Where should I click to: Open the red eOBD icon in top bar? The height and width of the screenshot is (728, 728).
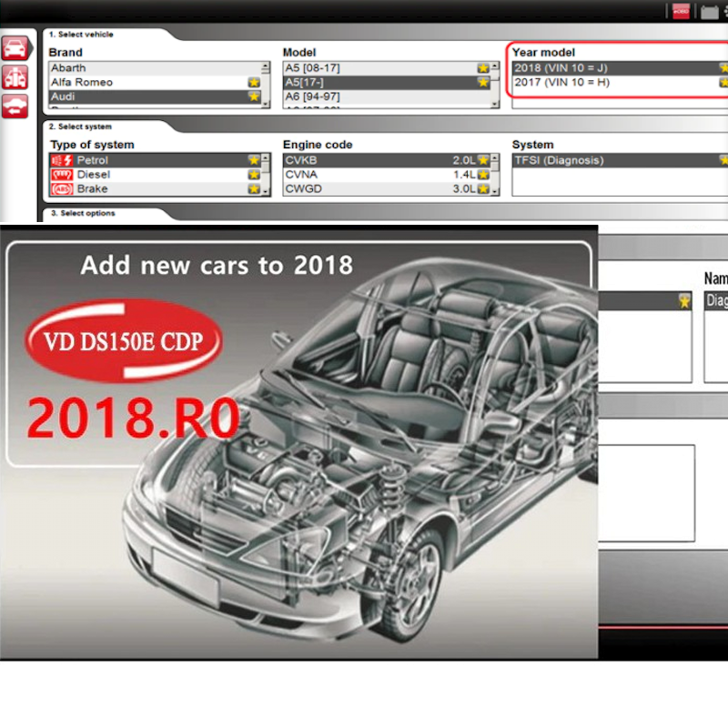pos(681,11)
